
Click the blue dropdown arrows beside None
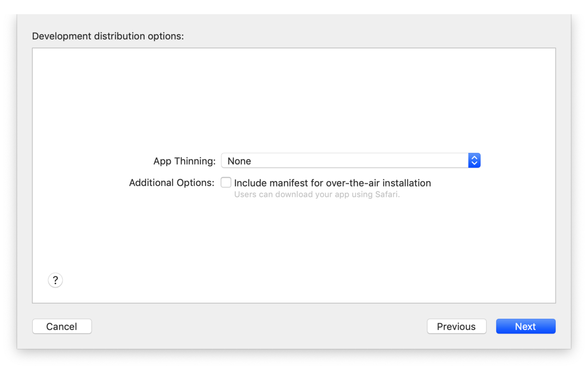474,161
